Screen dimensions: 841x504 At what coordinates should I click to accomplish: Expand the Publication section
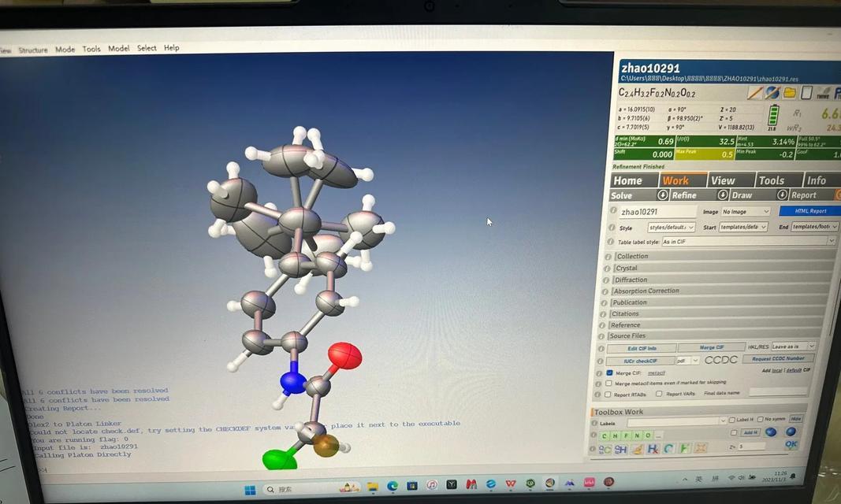(x=720, y=302)
